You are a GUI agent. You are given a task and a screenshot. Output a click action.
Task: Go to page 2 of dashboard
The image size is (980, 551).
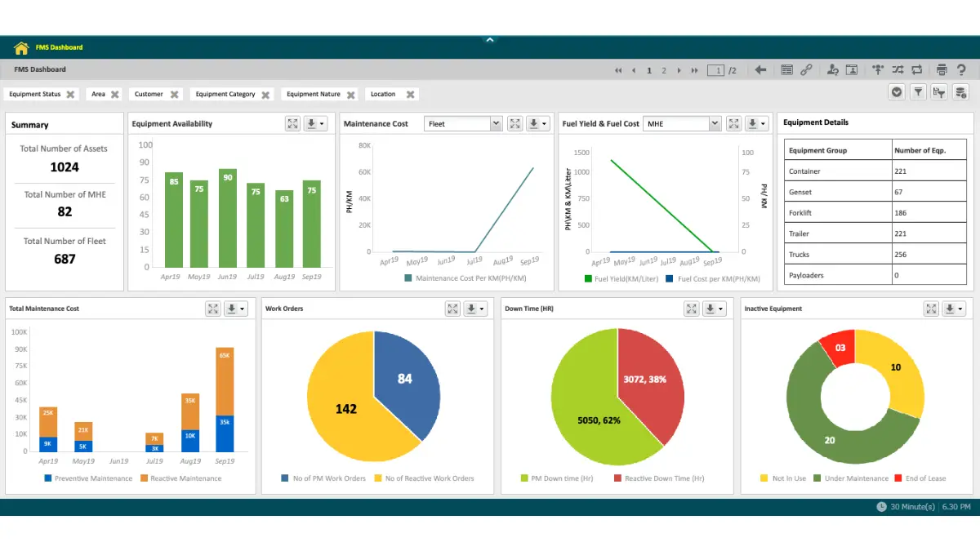pyautogui.click(x=664, y=71)
